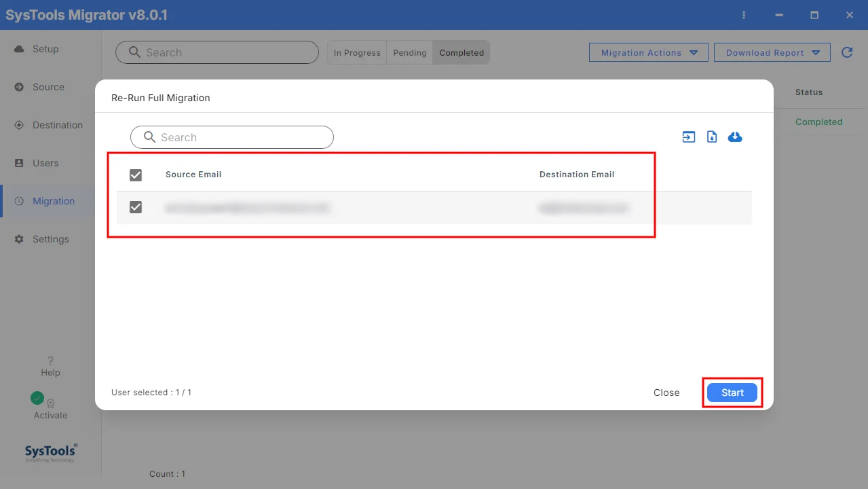Switch to the In Progress tab
Screen dimensions: 868x489
click(x=357, y=52)
